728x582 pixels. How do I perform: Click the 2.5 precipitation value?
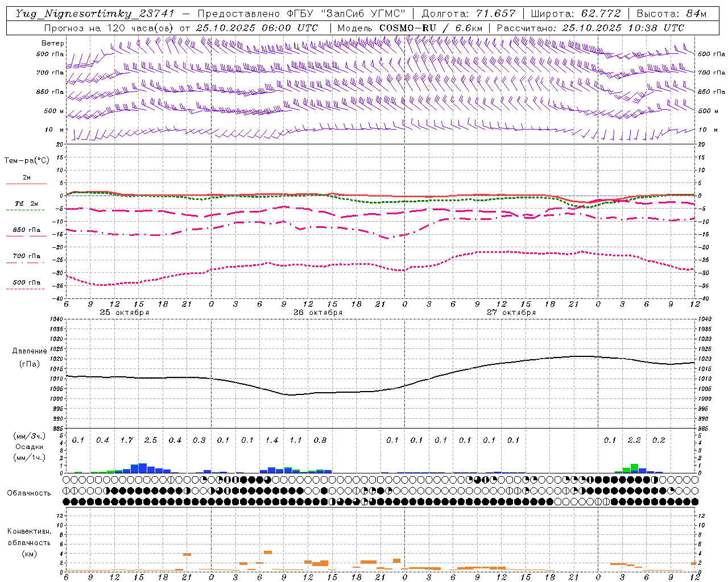click(x=151, y=440)
